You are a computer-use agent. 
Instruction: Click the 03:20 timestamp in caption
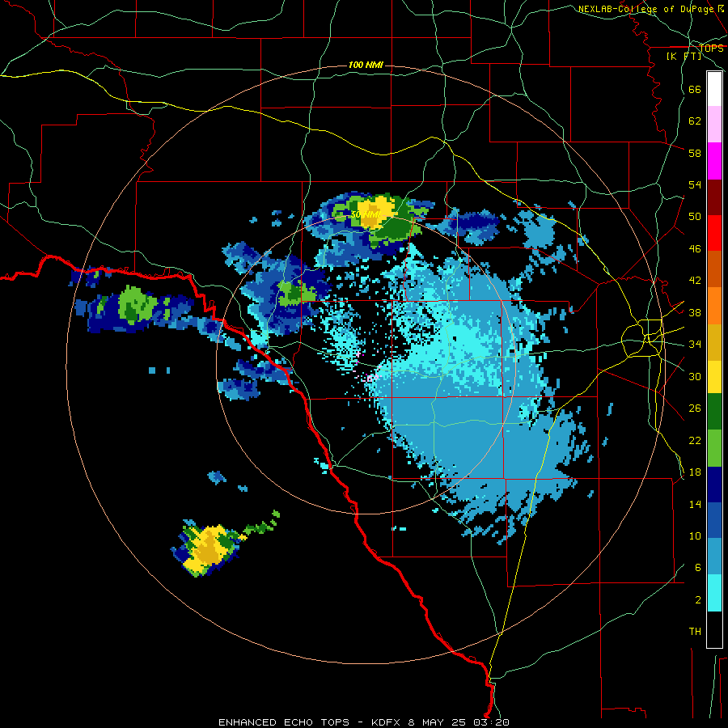point(491,722)
